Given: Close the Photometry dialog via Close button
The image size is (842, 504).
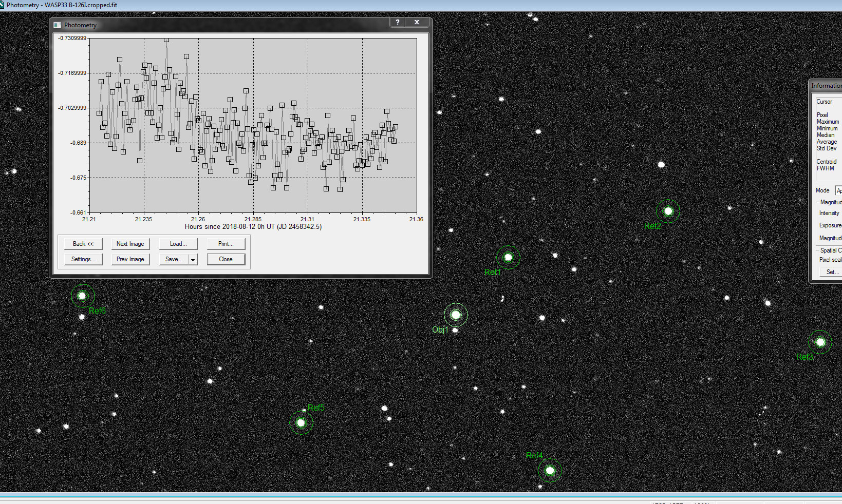Looking at the screenshot, I should 226,259.
